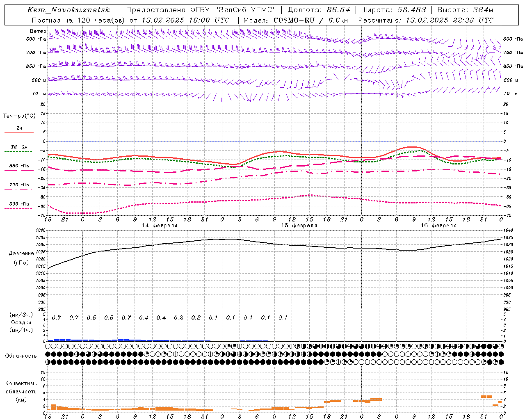The height and width of the screenshot is (420, 525).
Task: Click the '14 февраля' date label
Action: pos(160,226)
